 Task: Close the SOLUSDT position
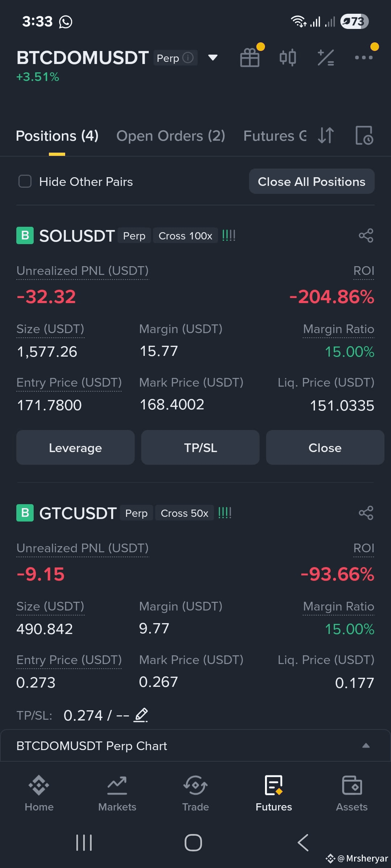point(325,447)
